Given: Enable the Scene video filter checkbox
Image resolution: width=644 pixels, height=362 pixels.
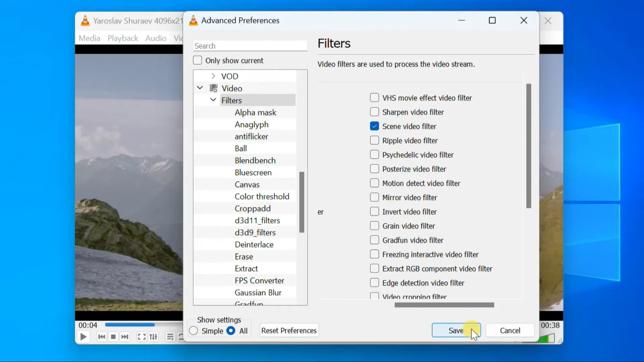Looking at the screenshot, I should point(374,126).
